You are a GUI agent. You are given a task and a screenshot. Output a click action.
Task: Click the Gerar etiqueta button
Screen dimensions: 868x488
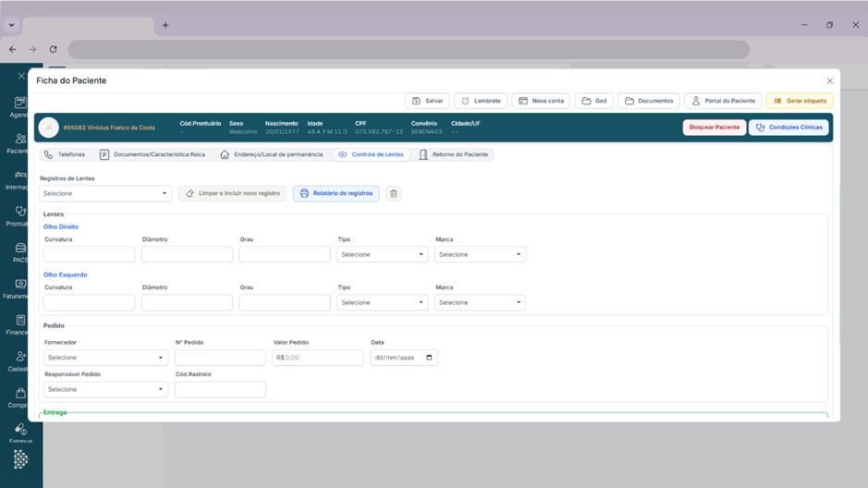pyautogui.click(x=799, y=101)
